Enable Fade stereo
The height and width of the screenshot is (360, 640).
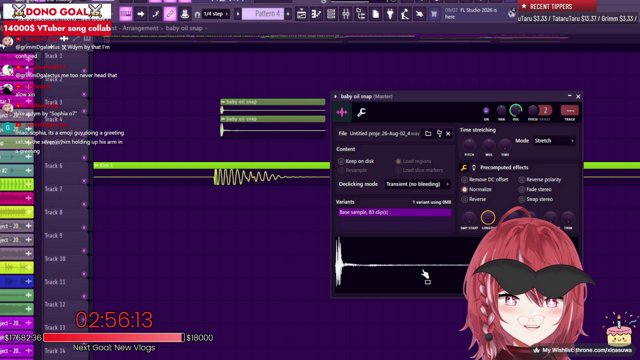tap(535, 189)
